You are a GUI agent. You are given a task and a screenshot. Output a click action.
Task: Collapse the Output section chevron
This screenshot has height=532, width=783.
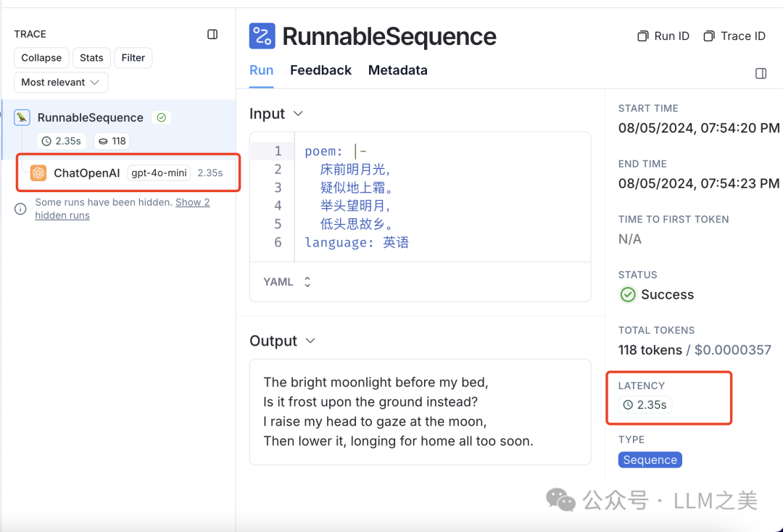[310, 341]
